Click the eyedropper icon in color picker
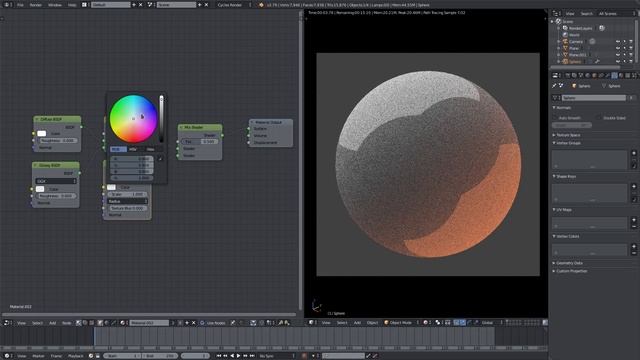The height and width of the screenshot is (360, 640). coord(160,159)
